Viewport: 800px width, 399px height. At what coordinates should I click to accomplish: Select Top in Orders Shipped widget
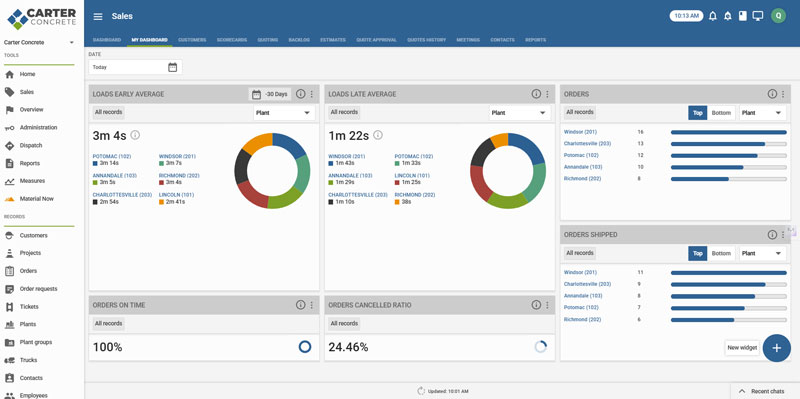697,254
